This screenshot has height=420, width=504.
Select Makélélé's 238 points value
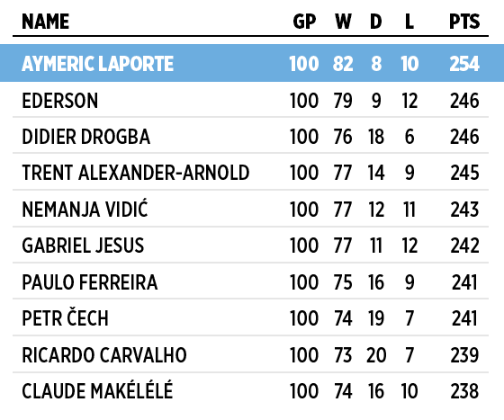click(464, 391)
